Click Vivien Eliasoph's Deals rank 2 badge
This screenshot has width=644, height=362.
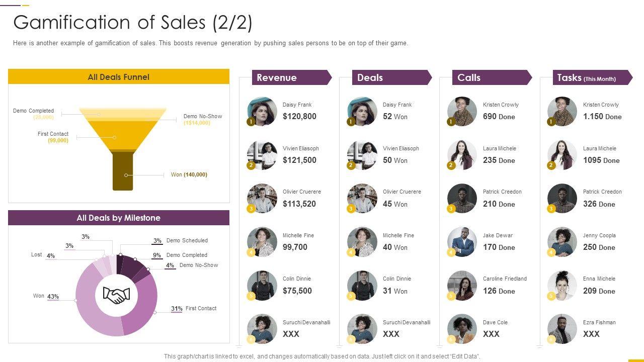point(351,165)
